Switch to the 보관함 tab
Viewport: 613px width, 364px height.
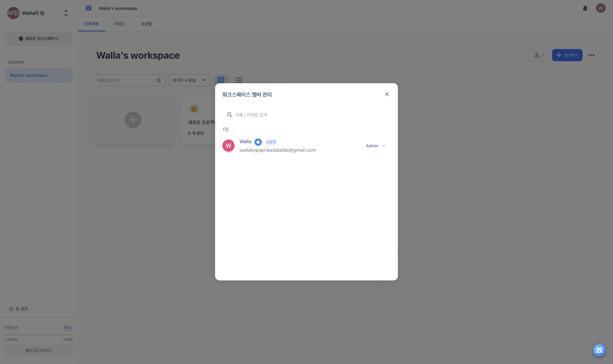pos(146,24)
